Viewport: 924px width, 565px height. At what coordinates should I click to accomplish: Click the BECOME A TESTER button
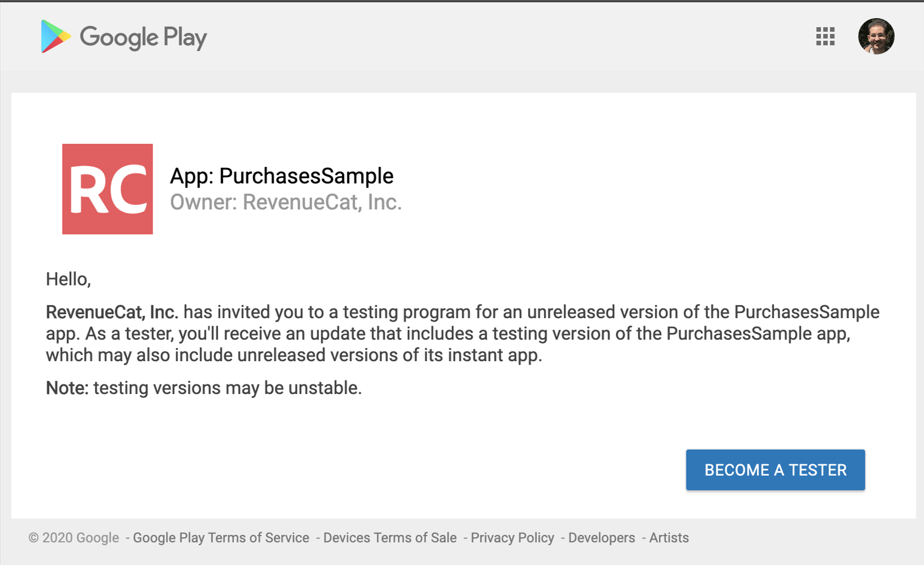tap(775, 470)
